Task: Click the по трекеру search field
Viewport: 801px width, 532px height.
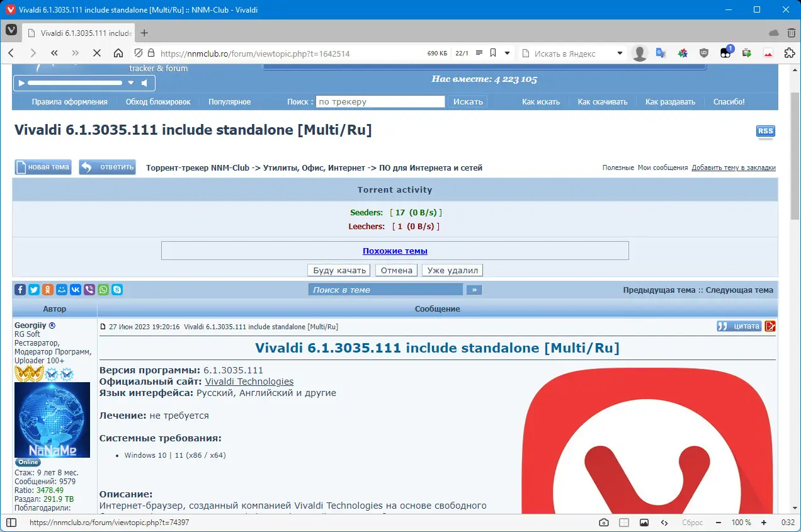Action: pos(380,101)
